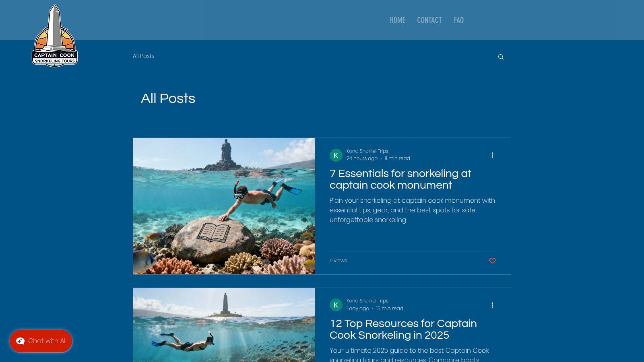Select the All Posts category tab
This screenshot has height=362, width=644.
tap(144, 56)
